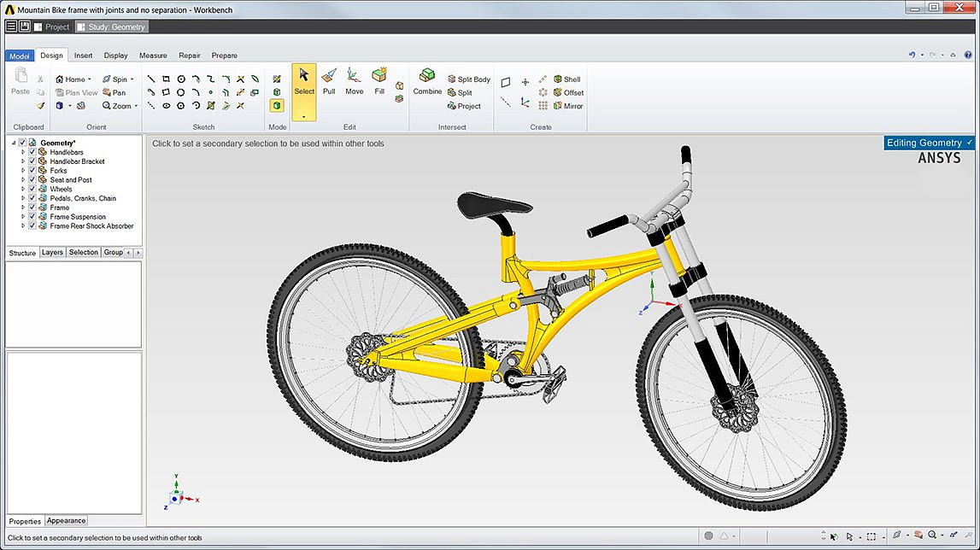Viewport: 980px width, 550px height.
Task: Hide the Frame Suspension component
Action: click(x=32, y=217)
